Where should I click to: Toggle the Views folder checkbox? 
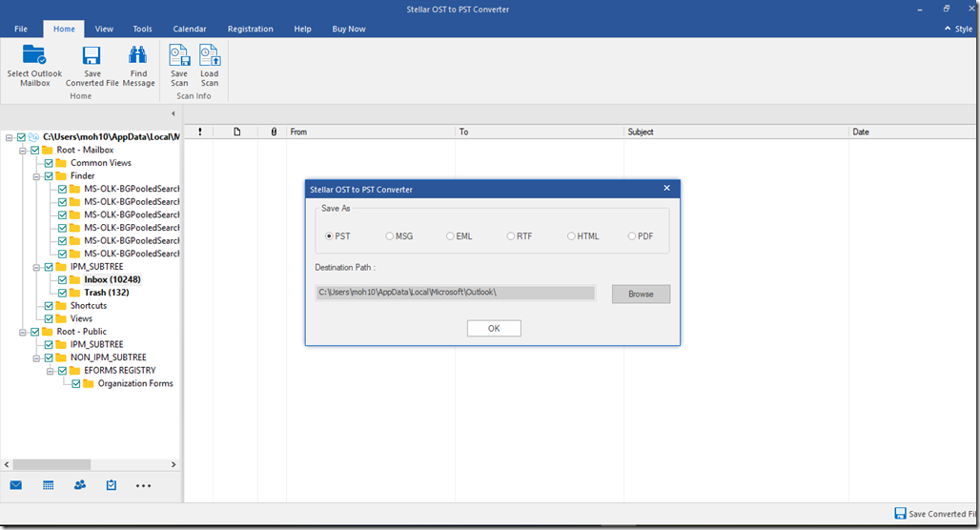(49, 318)
